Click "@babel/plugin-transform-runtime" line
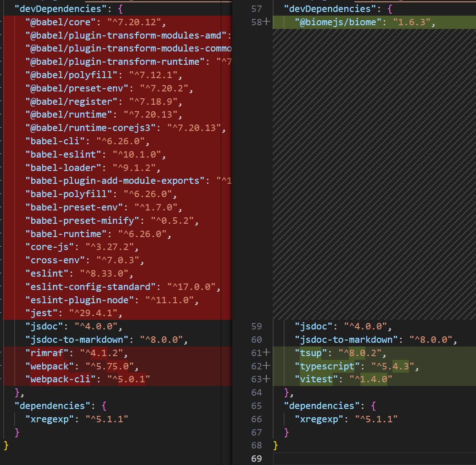This screenshot has height=465, width=476. point(129,62)
